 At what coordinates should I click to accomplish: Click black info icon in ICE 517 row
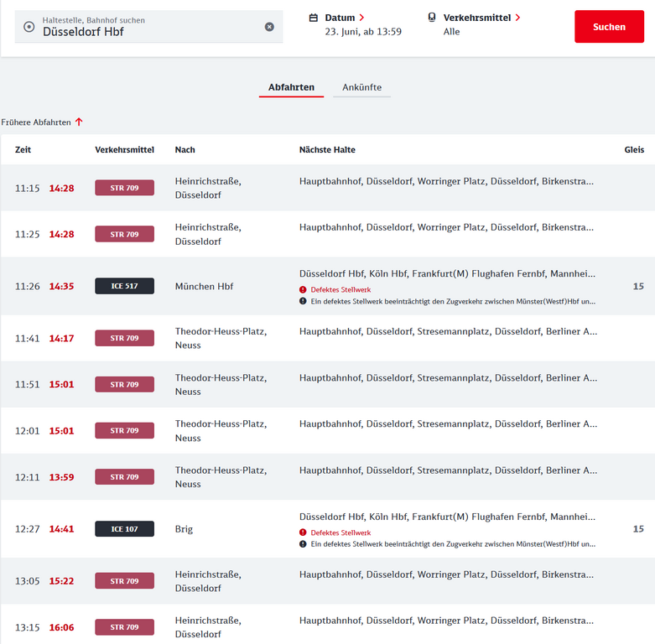[x=303, y=301]
